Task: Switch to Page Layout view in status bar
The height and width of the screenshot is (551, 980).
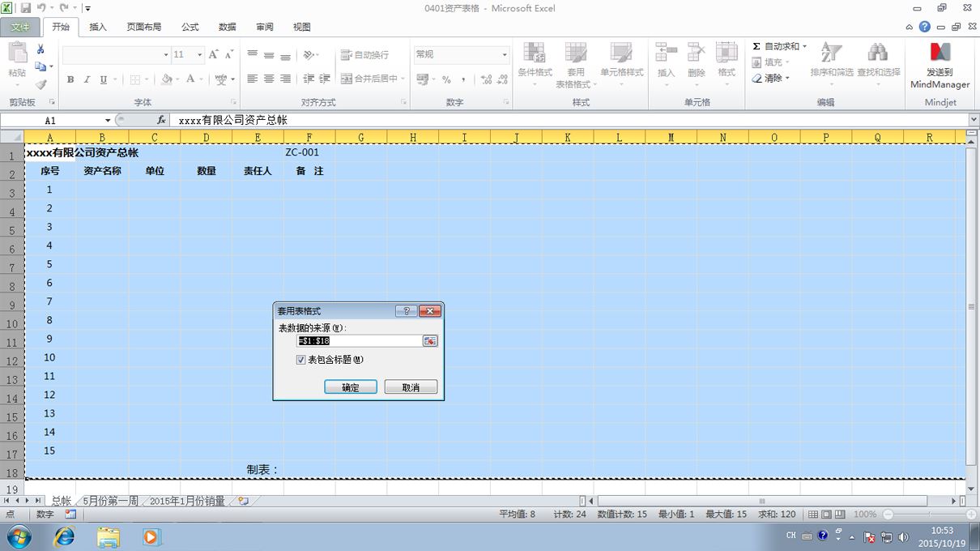Action: click(827, 515)
